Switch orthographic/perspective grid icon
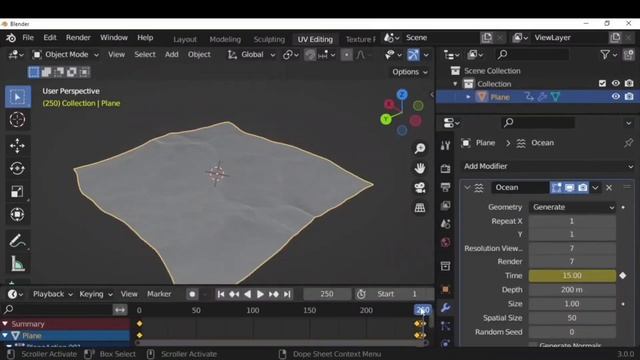The height and width of the screenshot is (360, 640). pos(420,207)
